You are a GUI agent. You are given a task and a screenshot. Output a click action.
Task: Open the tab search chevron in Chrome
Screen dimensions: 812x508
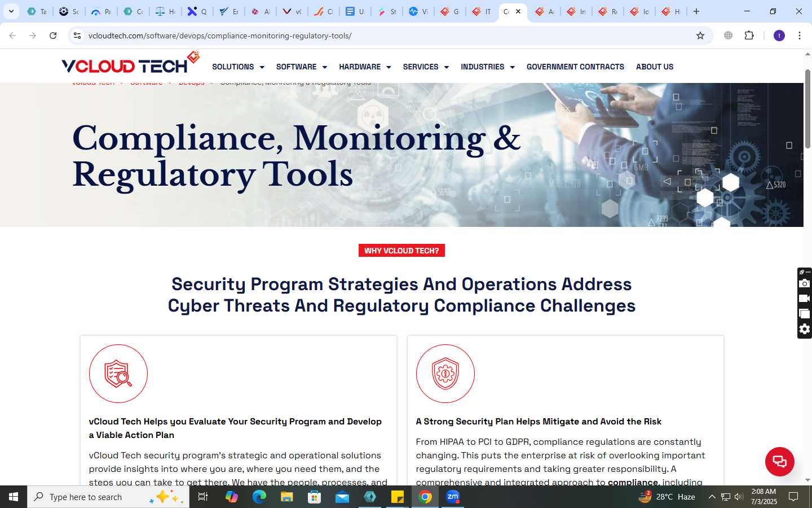[11, 11]
